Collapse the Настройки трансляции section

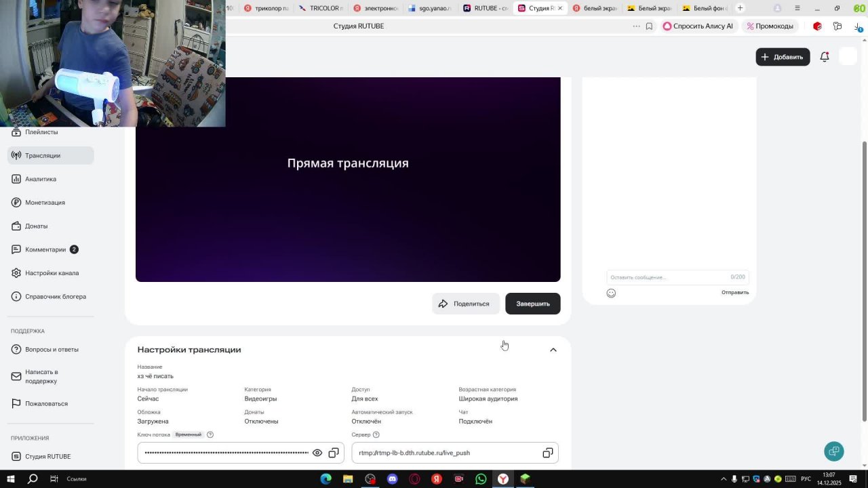pyautogui.click(x=553, y=350)
